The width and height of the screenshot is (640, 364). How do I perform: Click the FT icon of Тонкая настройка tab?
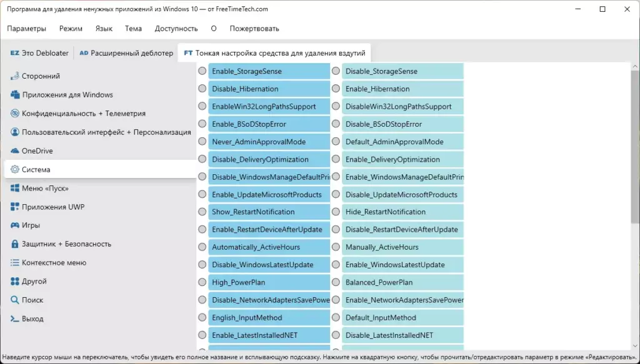pyautogui.click(x=188, y=53)
